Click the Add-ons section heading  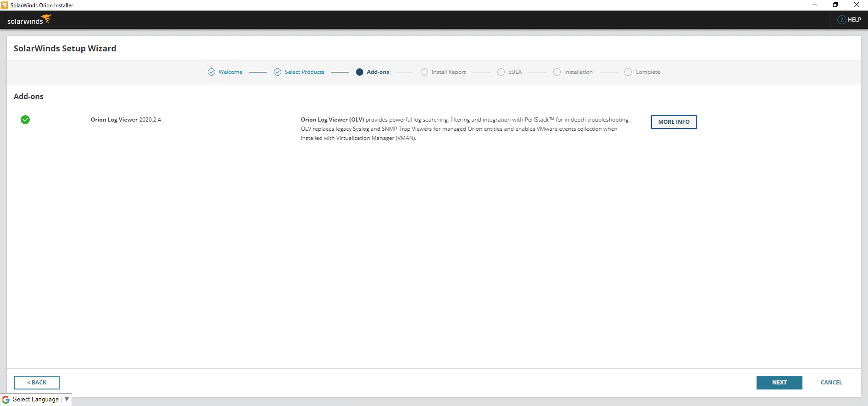point(28,96)
